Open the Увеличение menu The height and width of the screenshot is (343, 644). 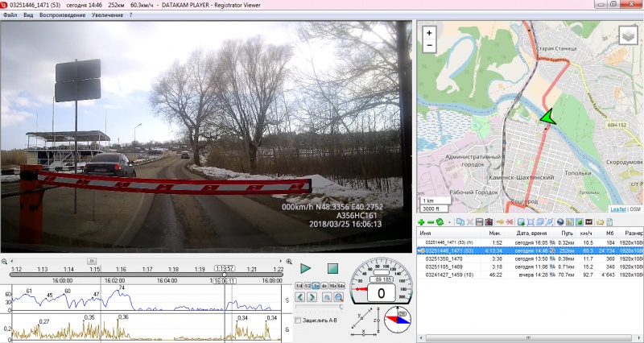(107, 15)
